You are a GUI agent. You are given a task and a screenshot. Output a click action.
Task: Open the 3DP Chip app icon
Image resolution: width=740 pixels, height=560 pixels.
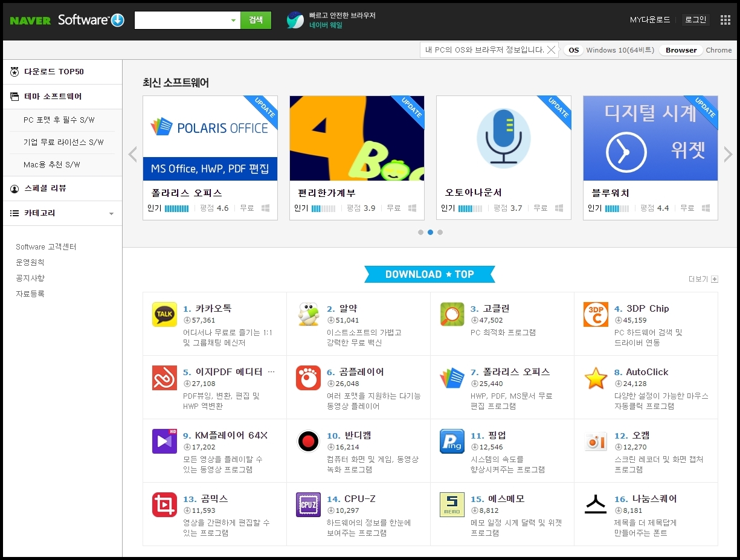click(596, 314)
